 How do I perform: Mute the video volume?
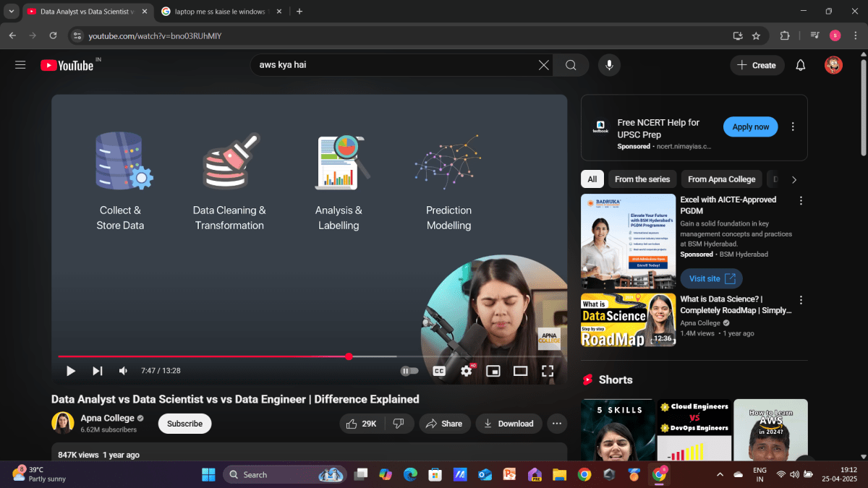(123, 371)
